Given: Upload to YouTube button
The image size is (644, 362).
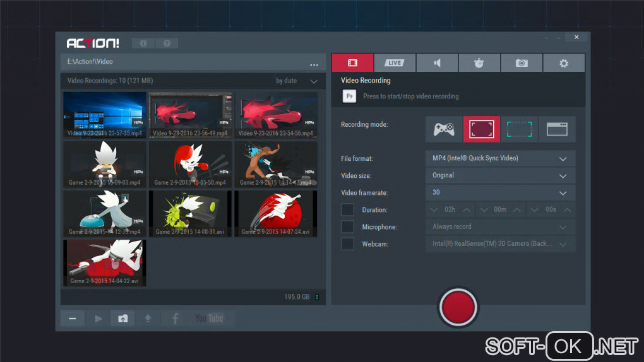Looking at the screenshot, I should pos(209,318).
